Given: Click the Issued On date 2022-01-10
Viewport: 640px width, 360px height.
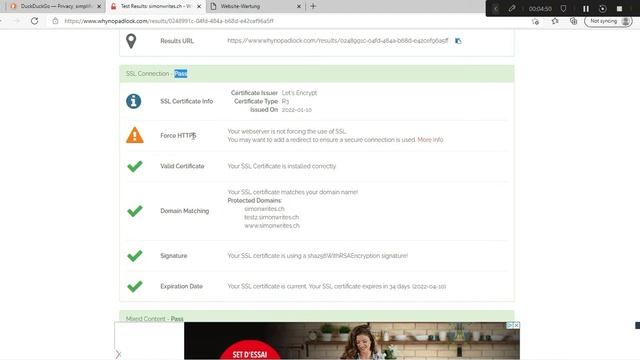Looking at the screenshot, I should pos(297,110).
